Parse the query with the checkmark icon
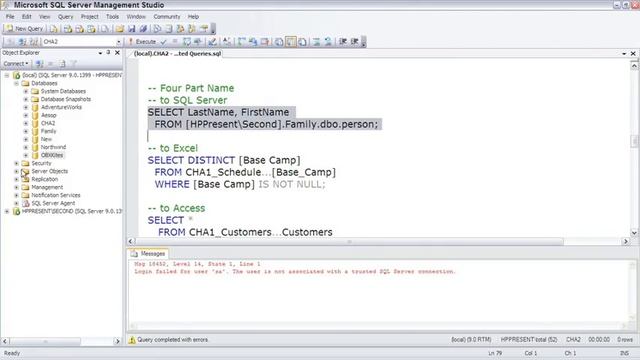 coord(163,42)
